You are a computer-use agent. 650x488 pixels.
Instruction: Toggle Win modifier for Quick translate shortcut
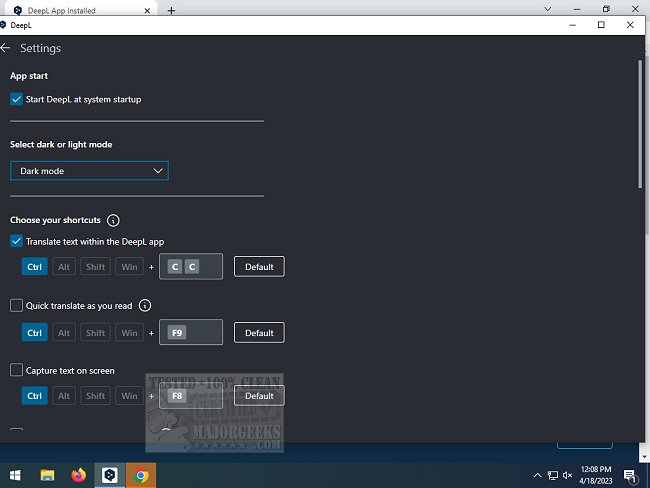coord(129,333)
